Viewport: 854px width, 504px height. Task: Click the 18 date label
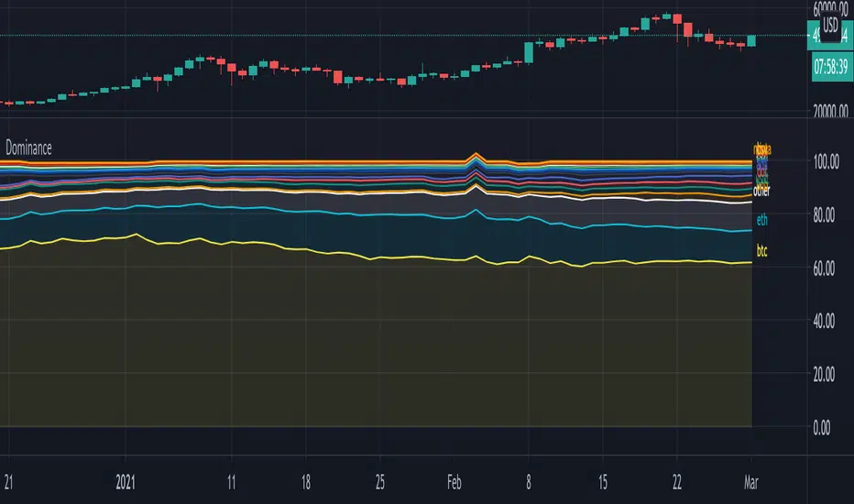[305, 482]
